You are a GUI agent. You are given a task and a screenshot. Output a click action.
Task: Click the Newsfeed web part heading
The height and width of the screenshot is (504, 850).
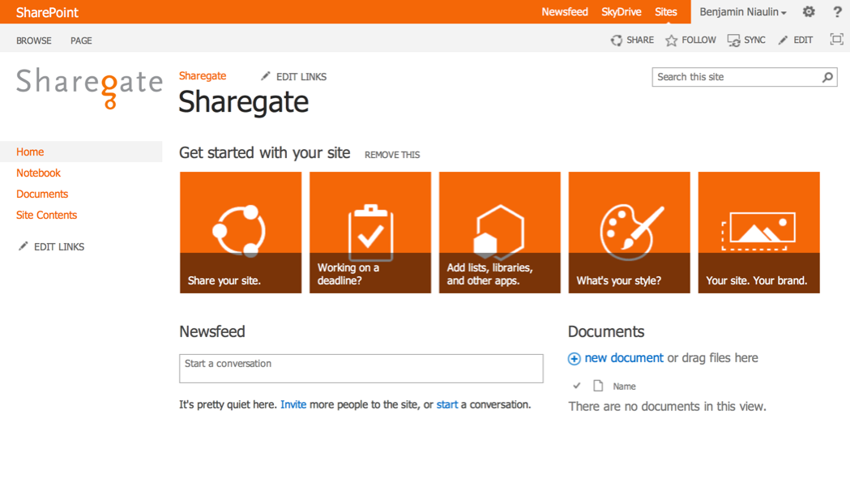tap(212, 331)
